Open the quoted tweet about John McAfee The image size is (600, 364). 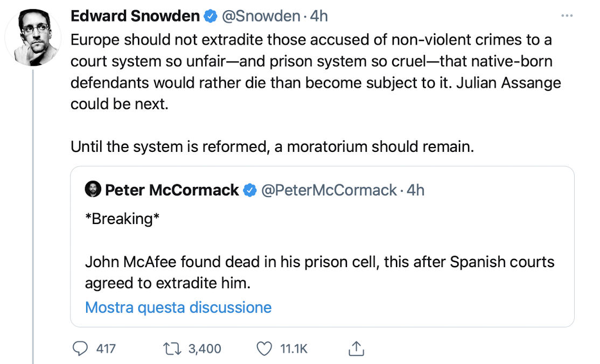point(322,247)
